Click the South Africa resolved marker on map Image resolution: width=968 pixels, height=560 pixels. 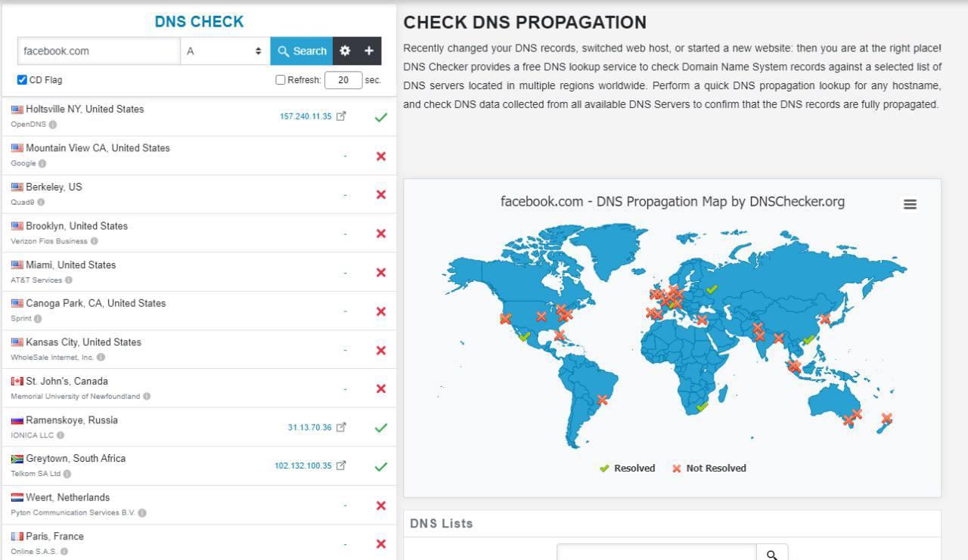tap(702, 407)
